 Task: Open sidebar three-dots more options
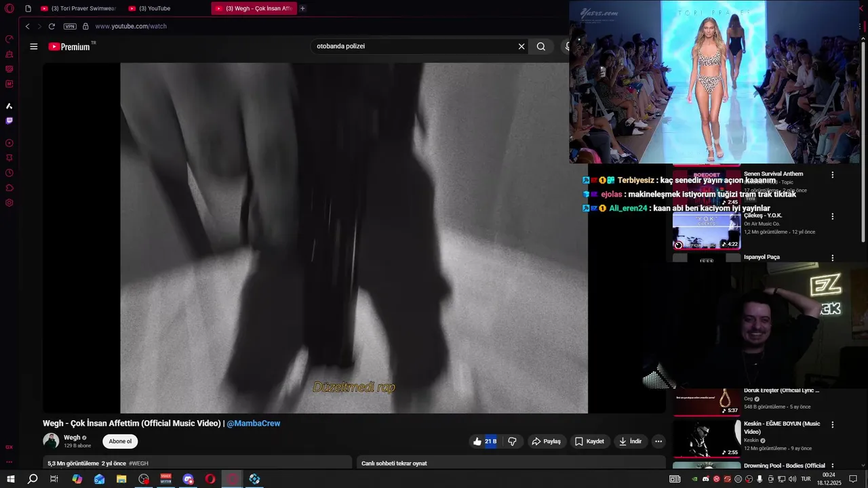[9, 462]
